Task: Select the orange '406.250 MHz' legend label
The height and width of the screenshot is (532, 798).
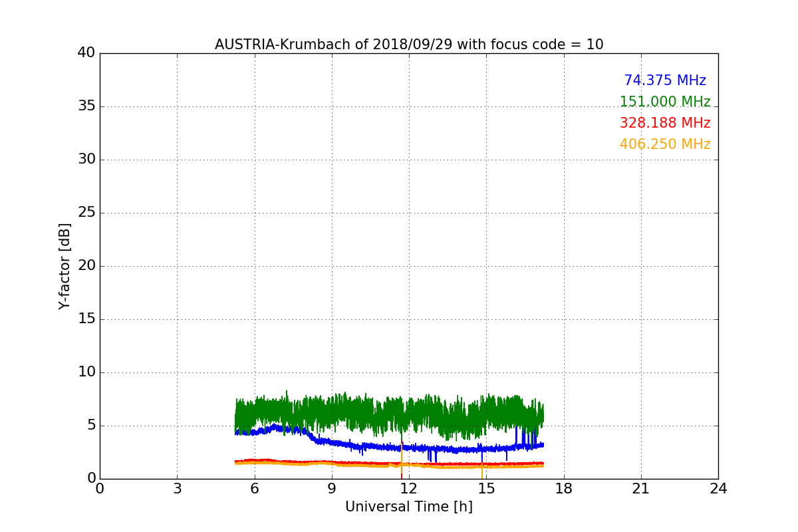Action: pyautogui.click(x=665, y=144)
